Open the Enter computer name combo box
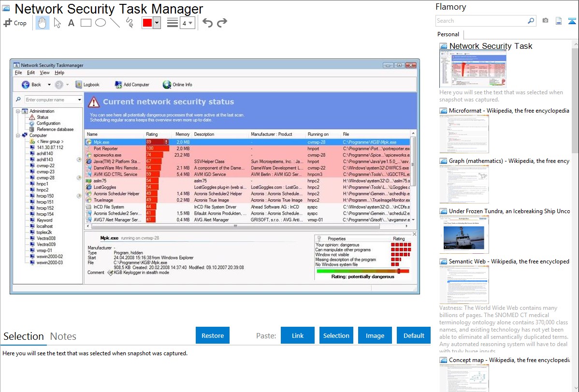The width and height of the screenshot is (579, 392). (x=53, y=100)
